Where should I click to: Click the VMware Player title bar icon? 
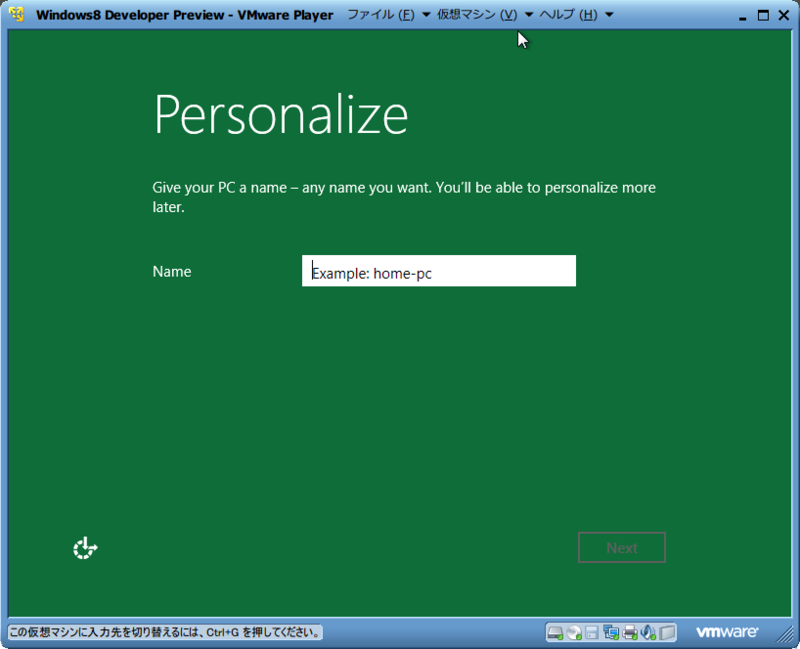(x=16, y=14)
